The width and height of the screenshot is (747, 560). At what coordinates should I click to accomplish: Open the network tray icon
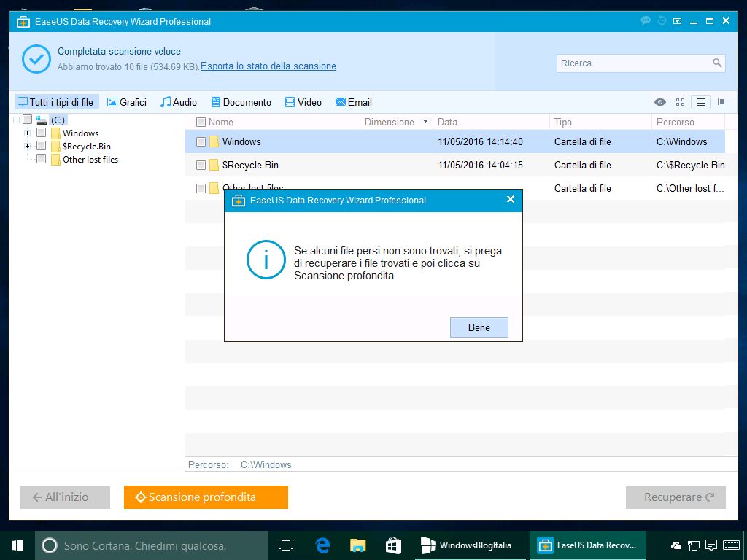pos(694,545)
